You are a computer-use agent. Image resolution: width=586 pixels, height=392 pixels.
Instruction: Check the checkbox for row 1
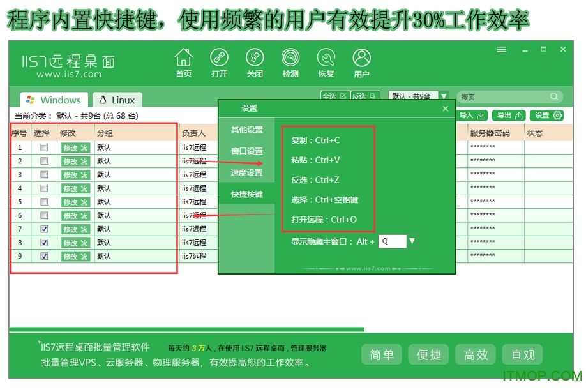click(44, 147)
